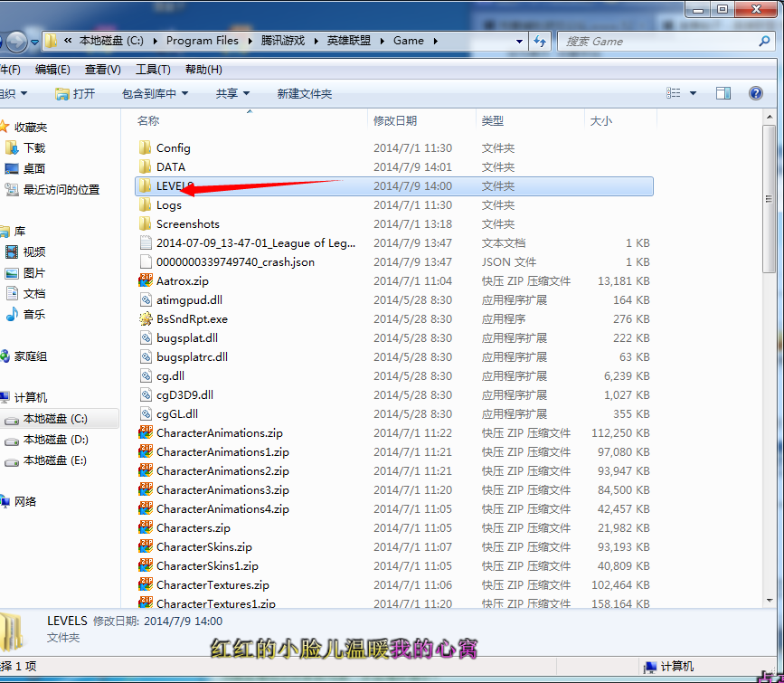The width and height of the screenshot is (784, 683).
Task: Expand arrow after 英雄联盟 breadcrumb
Action: pos(382,41)
